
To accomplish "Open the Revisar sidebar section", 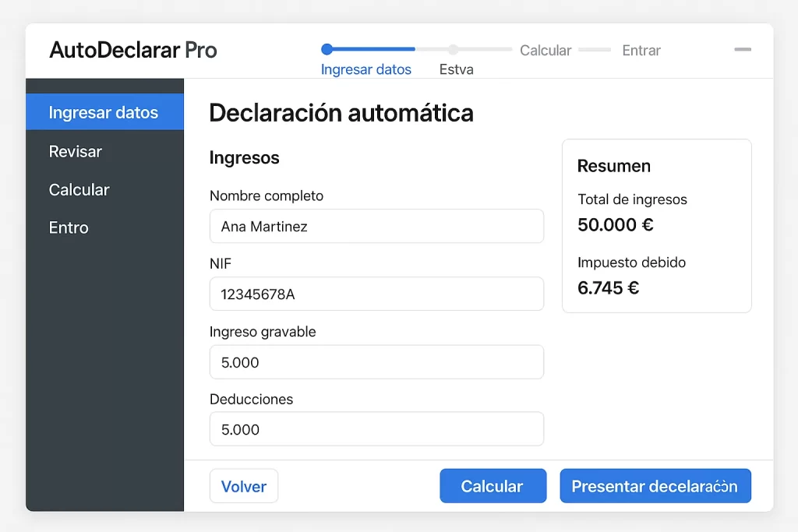I will (76, 152).
